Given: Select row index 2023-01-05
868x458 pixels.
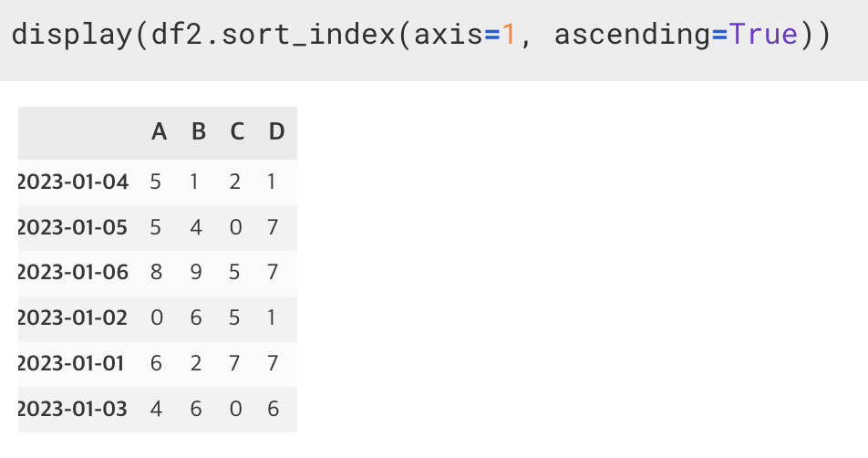Looking at the screenshot, I should pos(73,227).
